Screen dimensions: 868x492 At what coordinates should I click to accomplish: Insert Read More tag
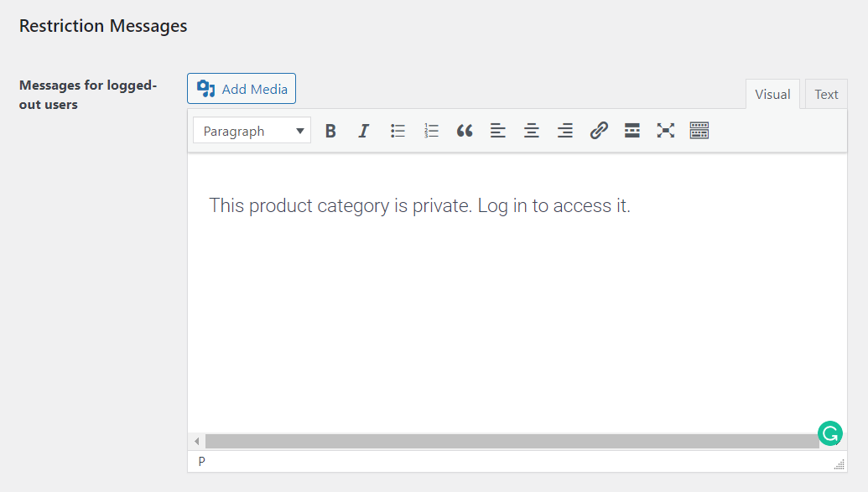click(x=632, y=131)
